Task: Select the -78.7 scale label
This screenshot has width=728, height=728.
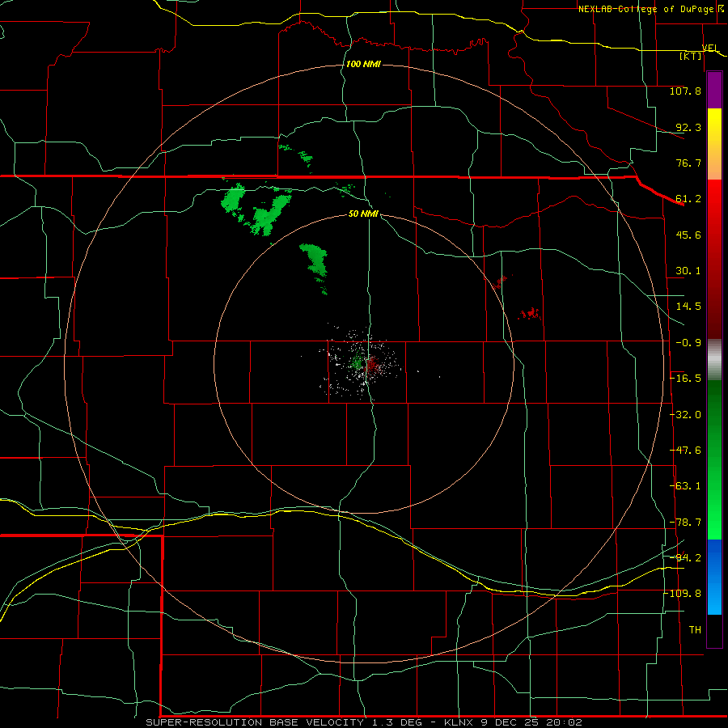Action: (x=685, y=523)
